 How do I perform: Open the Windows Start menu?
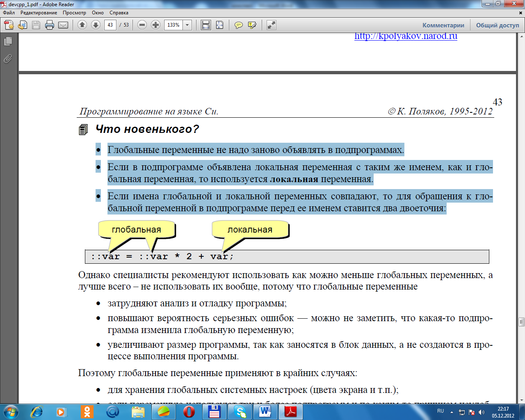coord(10,412)
